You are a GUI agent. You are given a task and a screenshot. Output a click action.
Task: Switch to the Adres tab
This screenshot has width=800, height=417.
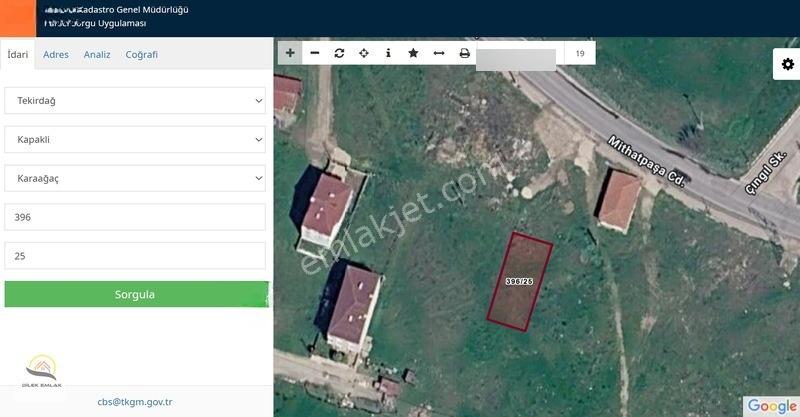click(56, 54)
